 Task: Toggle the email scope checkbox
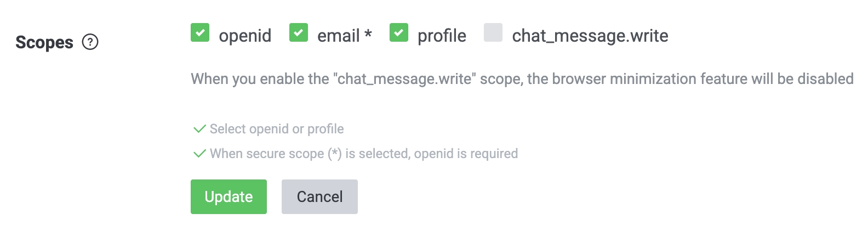point(299,33)
